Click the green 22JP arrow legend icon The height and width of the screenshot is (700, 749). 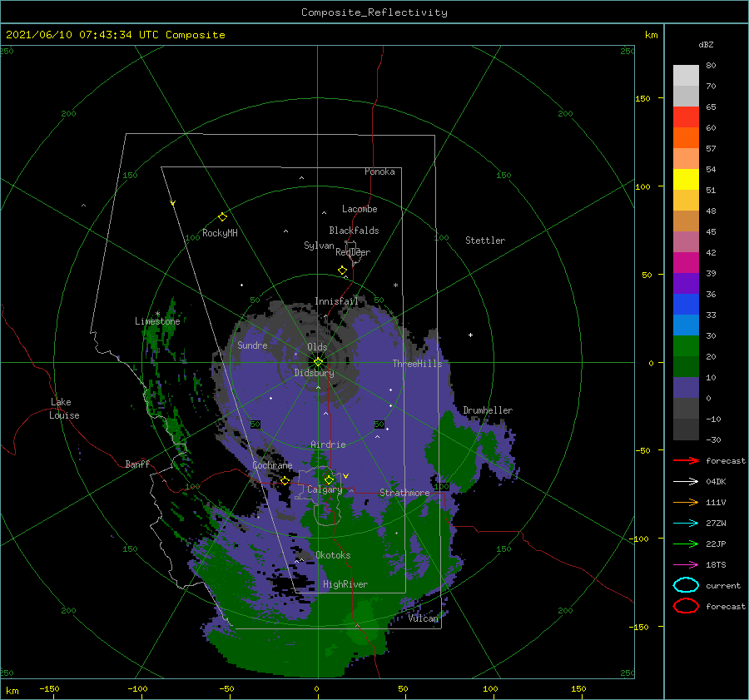tap(686, 544)
